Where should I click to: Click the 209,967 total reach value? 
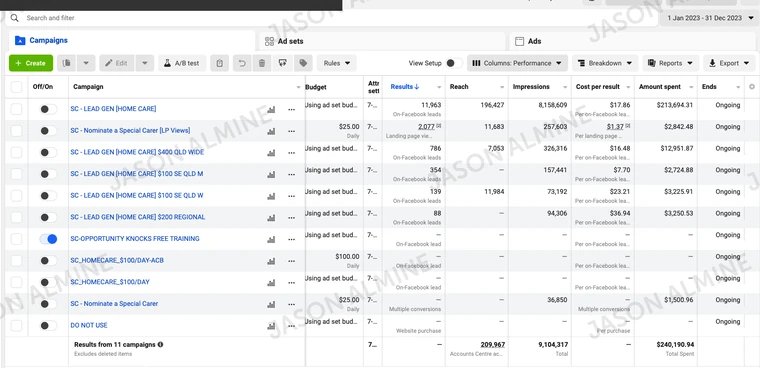(x=492, y=345)
